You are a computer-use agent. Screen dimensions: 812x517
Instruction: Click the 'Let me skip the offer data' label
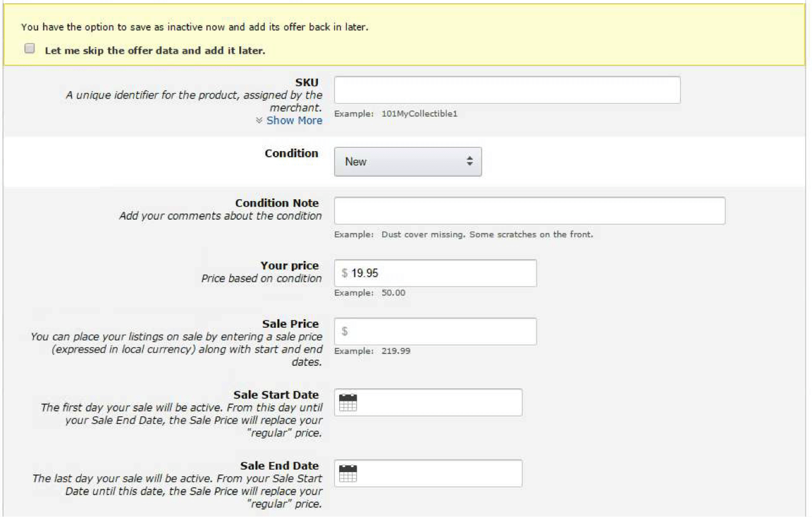(155, 51)
